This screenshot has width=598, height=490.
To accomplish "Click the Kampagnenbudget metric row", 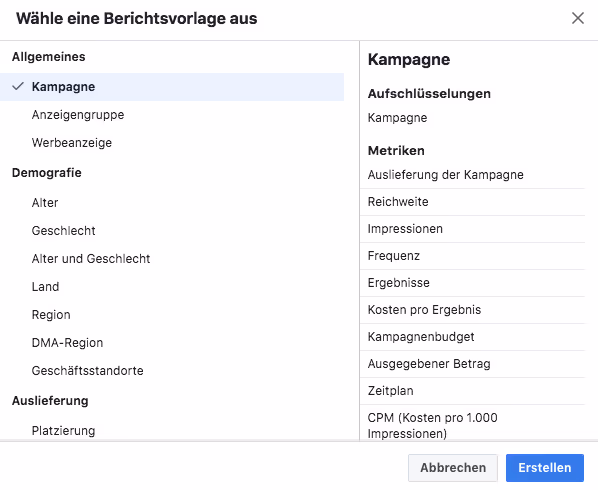I will [473, 337].
